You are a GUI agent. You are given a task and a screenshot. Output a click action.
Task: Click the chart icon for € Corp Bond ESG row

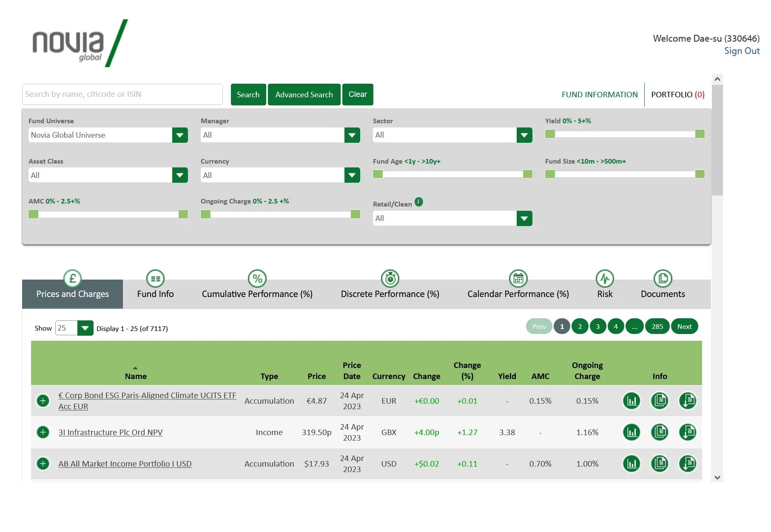click(x=632, y=401)
